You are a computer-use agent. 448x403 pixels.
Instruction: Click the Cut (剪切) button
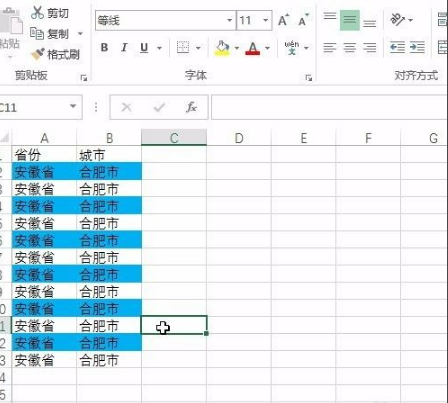pyautogui.click(x=50, y=13)
